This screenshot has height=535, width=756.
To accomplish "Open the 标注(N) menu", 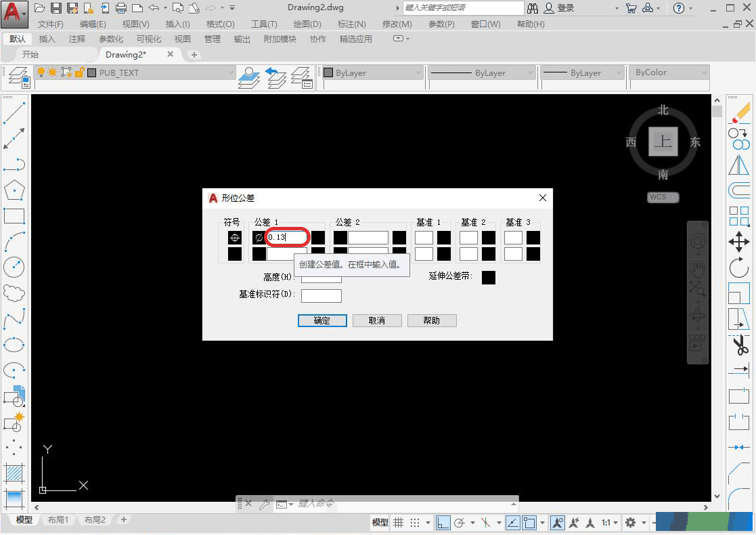I will pos(351,24).
